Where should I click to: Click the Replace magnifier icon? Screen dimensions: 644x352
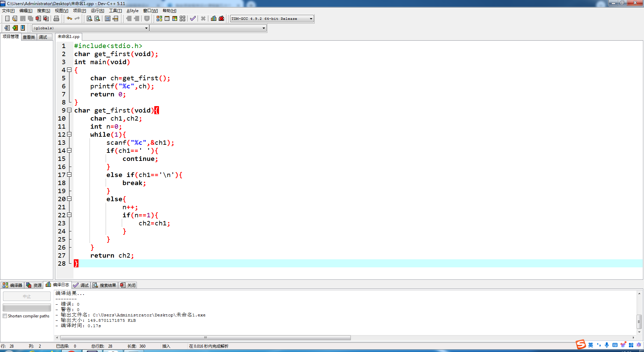point(97,18)
